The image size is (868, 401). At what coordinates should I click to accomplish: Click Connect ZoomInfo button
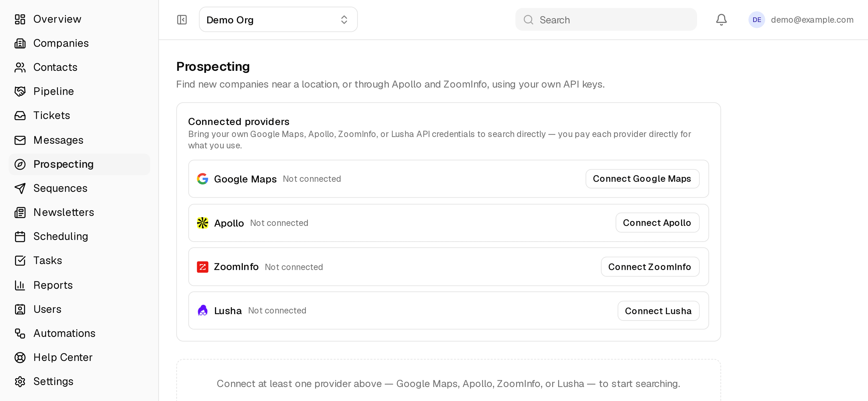pos(650,267)
